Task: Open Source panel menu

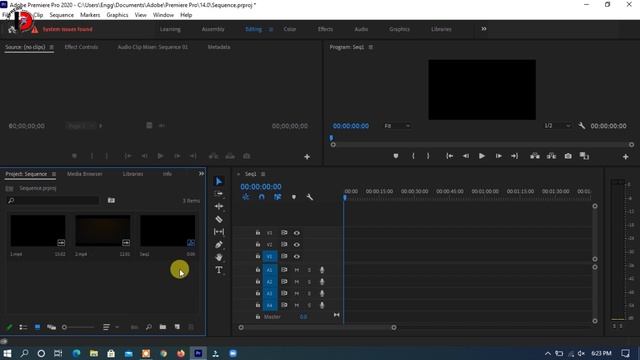Action: coord(51,47)
